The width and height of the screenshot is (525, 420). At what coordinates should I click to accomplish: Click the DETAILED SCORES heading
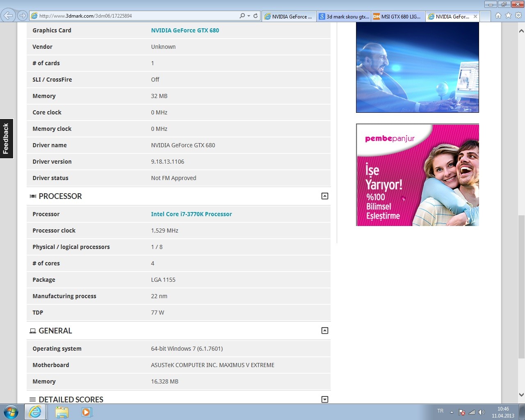(x=71, y=399)
